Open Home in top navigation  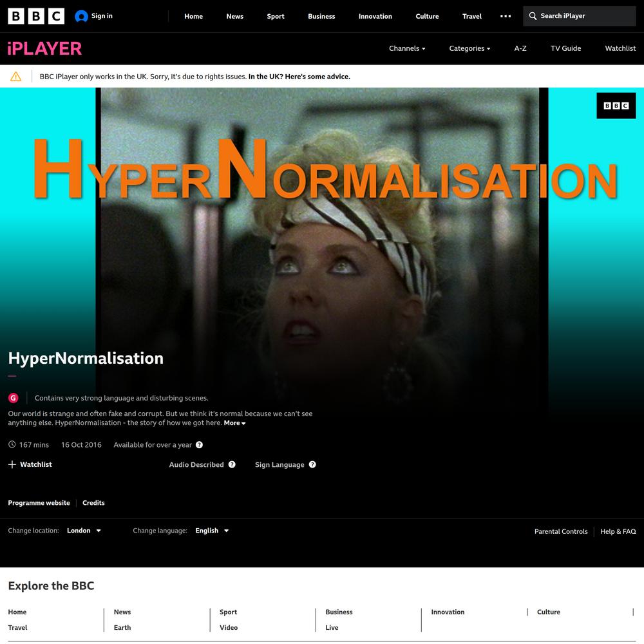[x=193, y=17]
